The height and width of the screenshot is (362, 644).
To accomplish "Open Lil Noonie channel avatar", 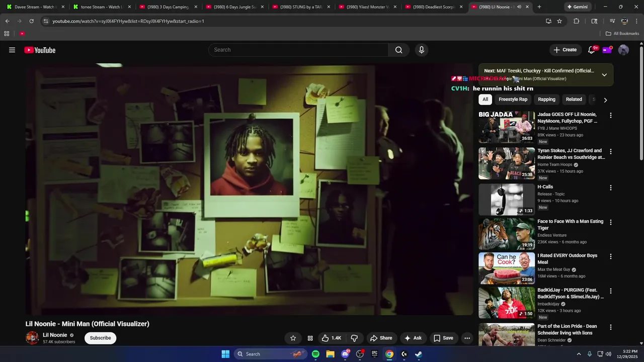I will [x=32, y=338].
